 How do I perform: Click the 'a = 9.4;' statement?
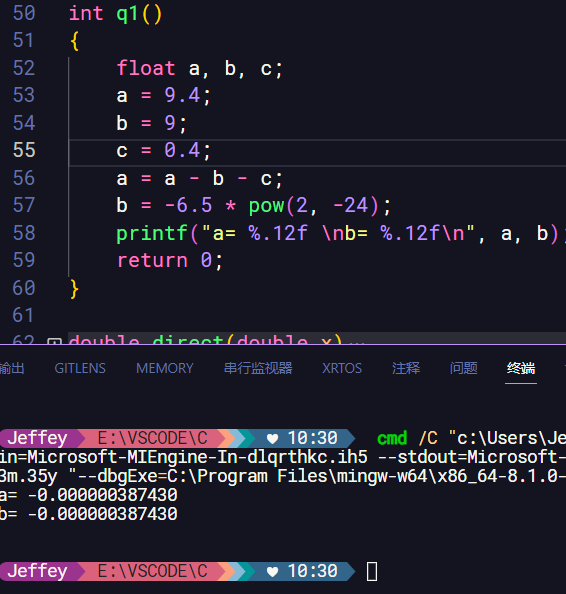coord(163,95)
